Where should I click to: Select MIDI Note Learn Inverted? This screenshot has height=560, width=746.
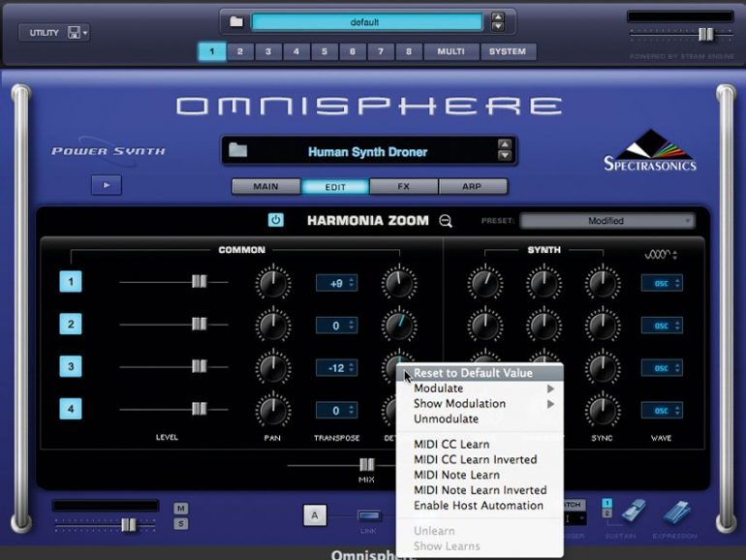[x=480, y=490]
